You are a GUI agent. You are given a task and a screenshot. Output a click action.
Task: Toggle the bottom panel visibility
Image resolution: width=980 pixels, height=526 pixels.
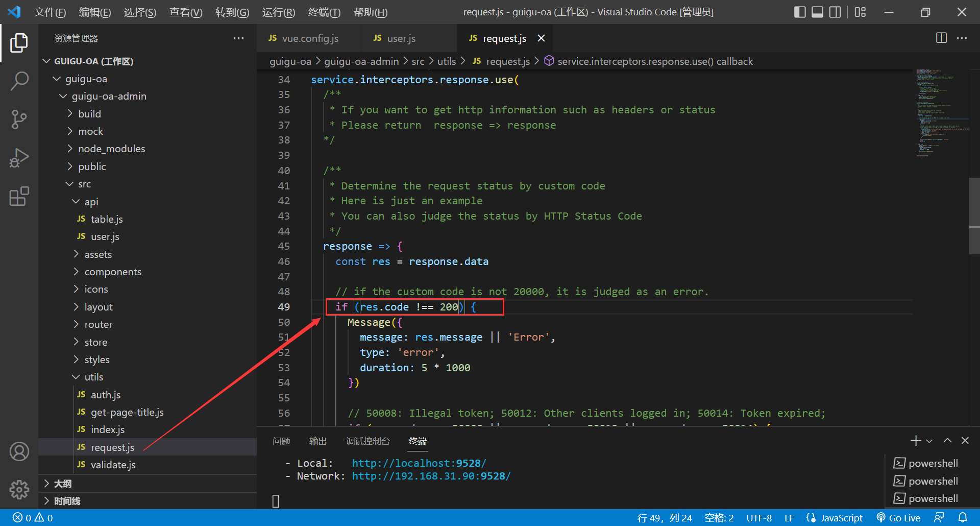point(817,12)
